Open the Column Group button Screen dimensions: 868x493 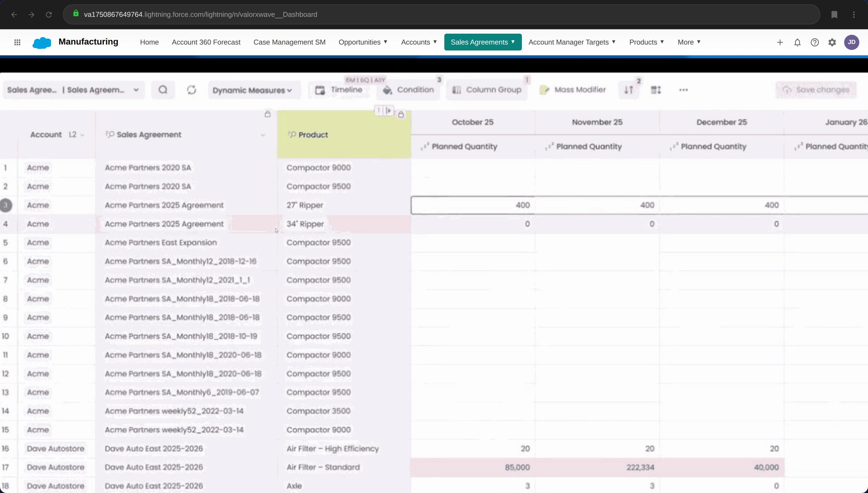coord(487,90)
